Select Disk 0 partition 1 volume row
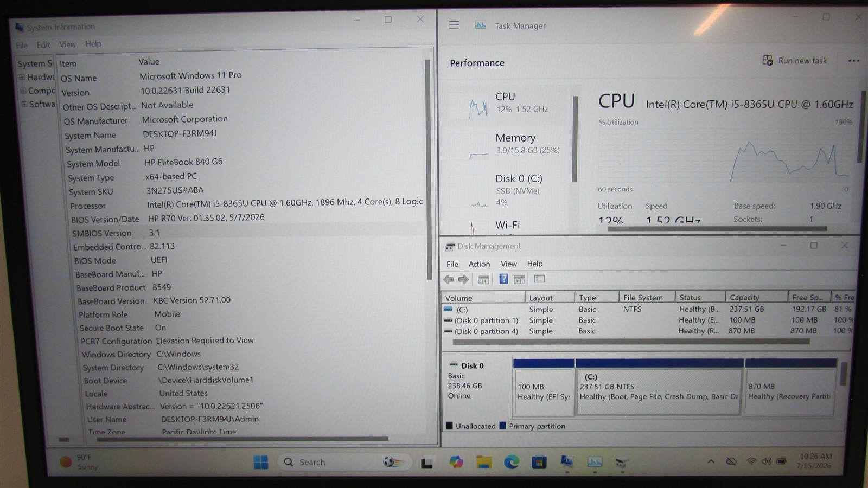 coord(648,320)
